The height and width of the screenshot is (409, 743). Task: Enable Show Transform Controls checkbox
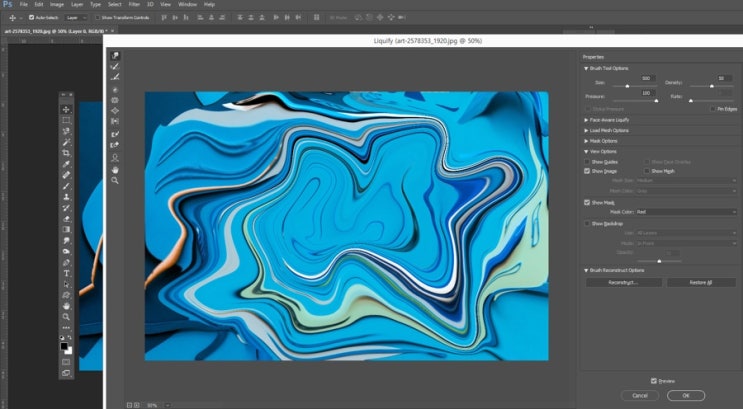coord(98,18)
